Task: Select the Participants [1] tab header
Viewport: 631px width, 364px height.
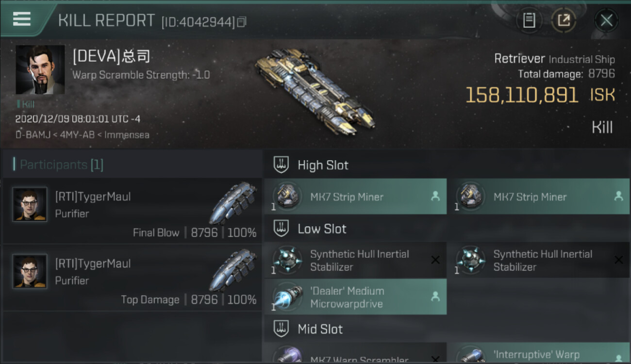Action: (x=58, y=165)
